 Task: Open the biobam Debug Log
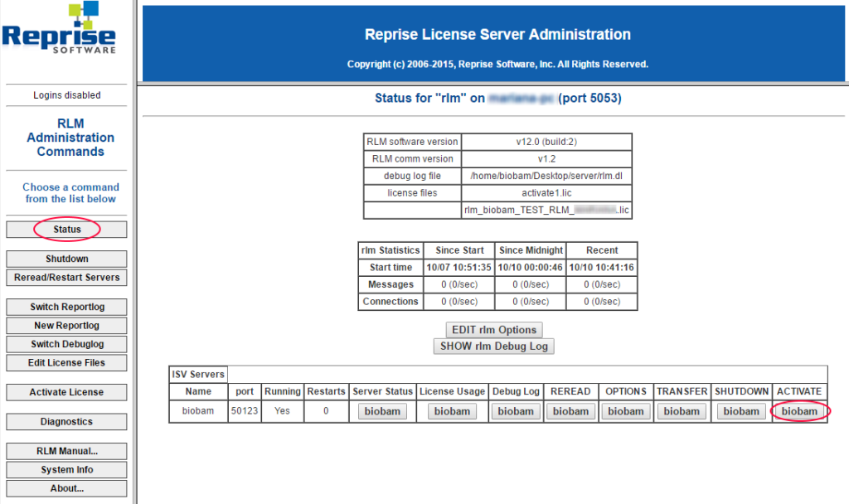coord(515,410)
